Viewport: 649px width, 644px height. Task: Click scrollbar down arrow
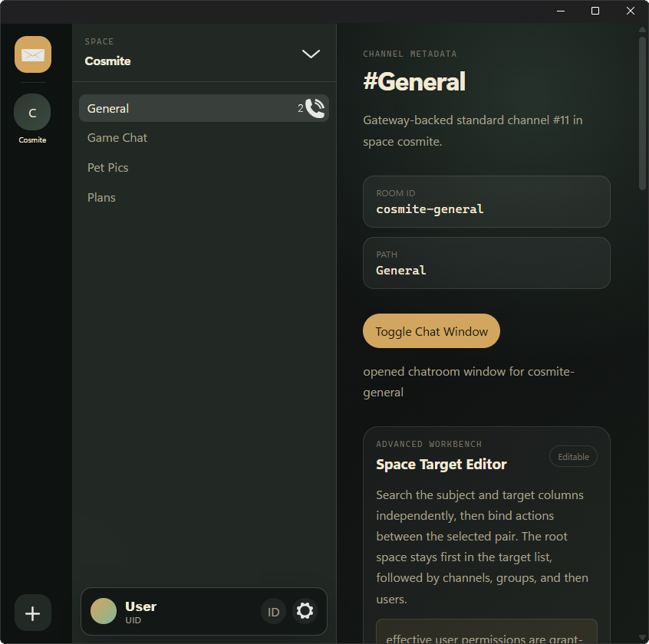click(642, 637)
